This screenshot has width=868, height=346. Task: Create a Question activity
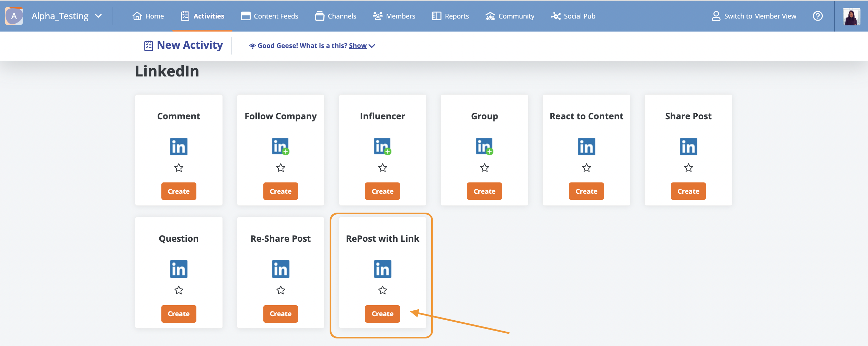pos(179,314)
